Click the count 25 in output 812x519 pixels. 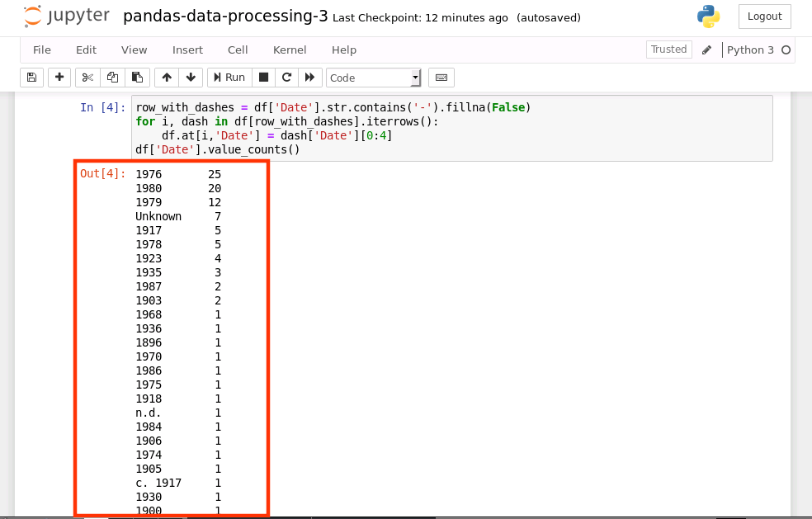[x=215, y=175]
